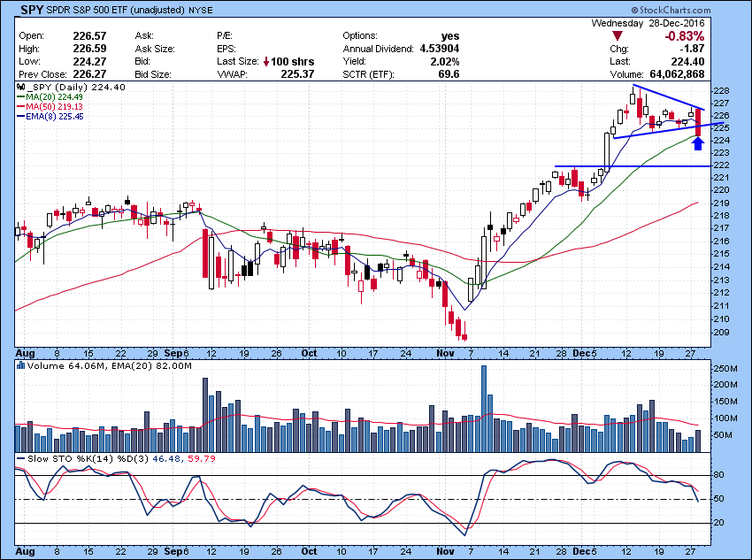The image size is (752, 560).
Task: Click the Oct label under the price chart
Action: tap(309, 353)
